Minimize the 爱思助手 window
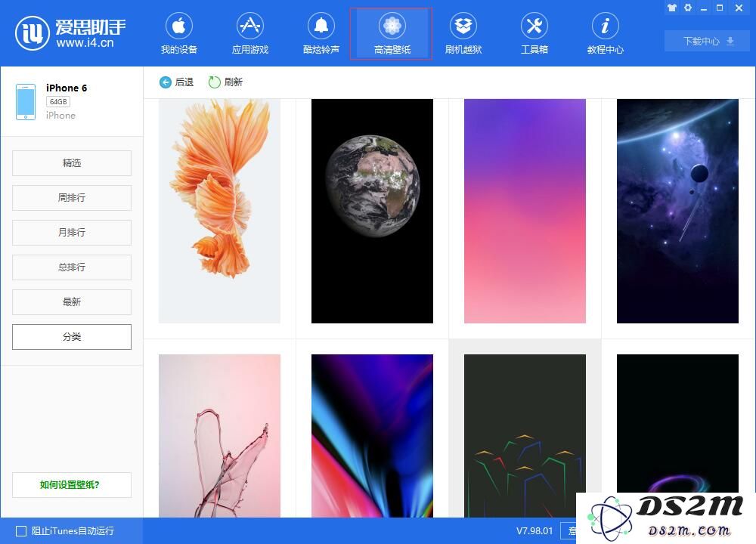The height and width of the screenshot is (544, 756). click(704, 8)
